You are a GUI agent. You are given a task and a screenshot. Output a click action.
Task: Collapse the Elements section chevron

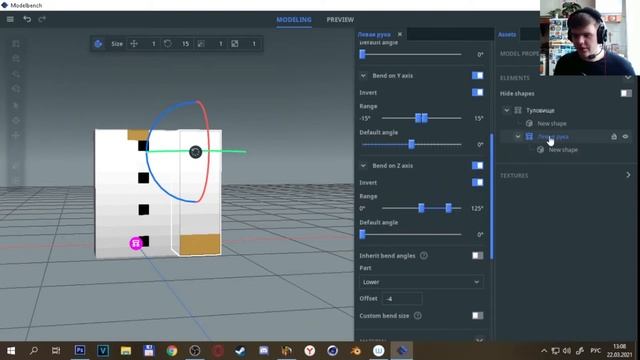point(628,78)
